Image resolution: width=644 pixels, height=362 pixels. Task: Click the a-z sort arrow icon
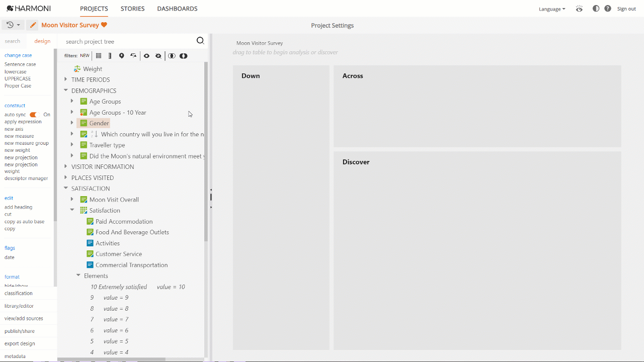95,134
